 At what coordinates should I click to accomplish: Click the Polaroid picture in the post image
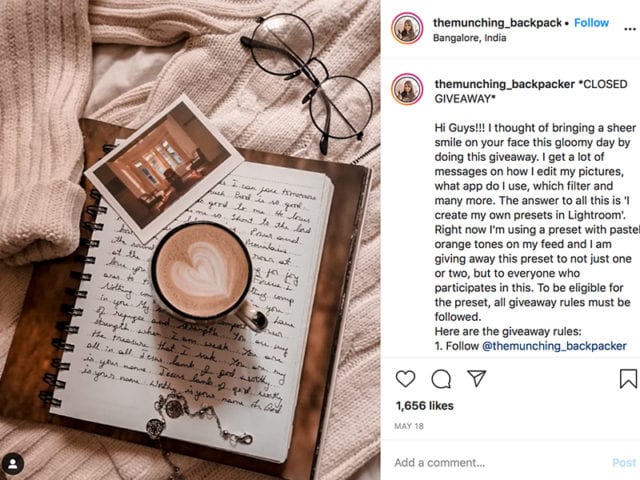pyautogui.click(x=164, y=167)
